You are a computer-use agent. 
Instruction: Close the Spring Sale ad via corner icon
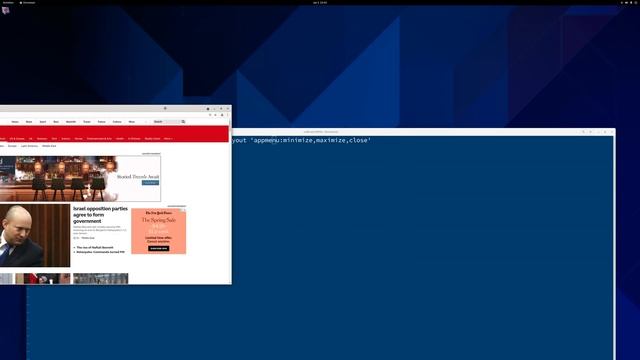click(184, 211)
